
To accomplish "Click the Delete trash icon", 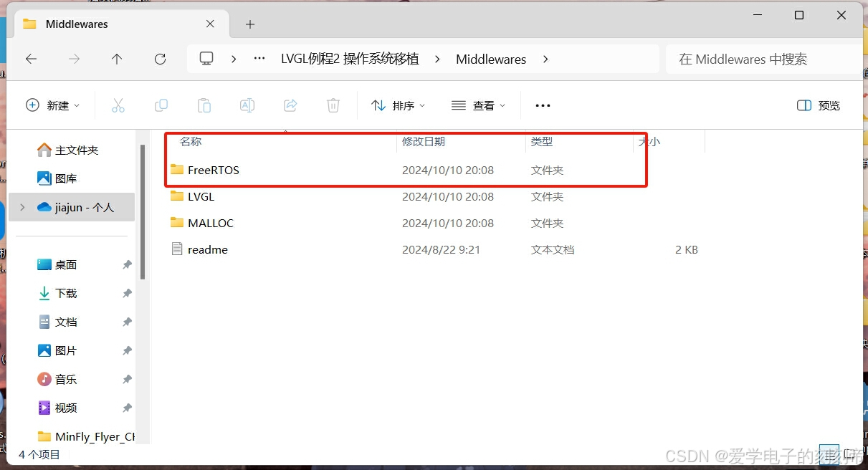I will (x=333, y=105).
